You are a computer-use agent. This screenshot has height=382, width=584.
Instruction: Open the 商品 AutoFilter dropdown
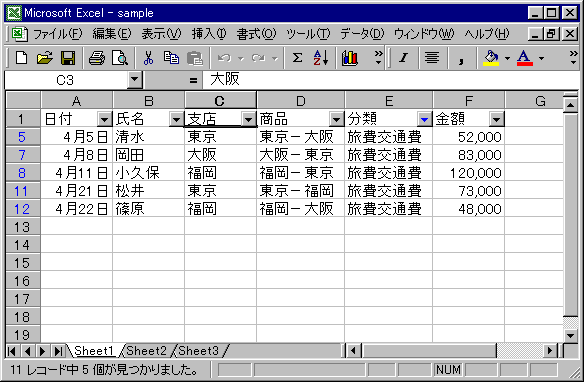pos(336,120)
